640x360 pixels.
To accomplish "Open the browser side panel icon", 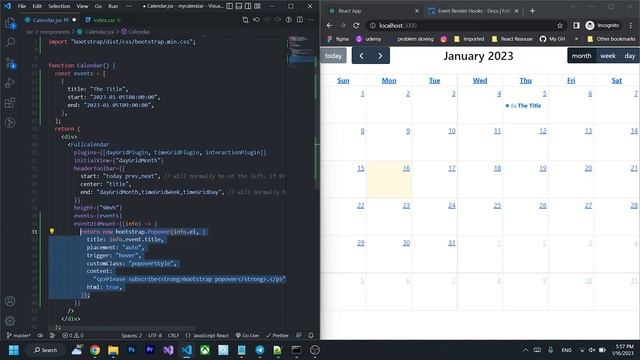I will pyautogui.click(x=576, y=25).
